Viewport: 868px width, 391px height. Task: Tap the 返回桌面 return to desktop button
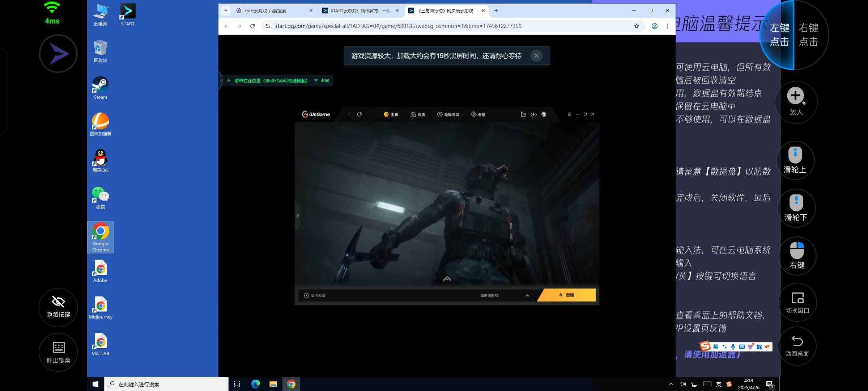[x=797, y=346]
